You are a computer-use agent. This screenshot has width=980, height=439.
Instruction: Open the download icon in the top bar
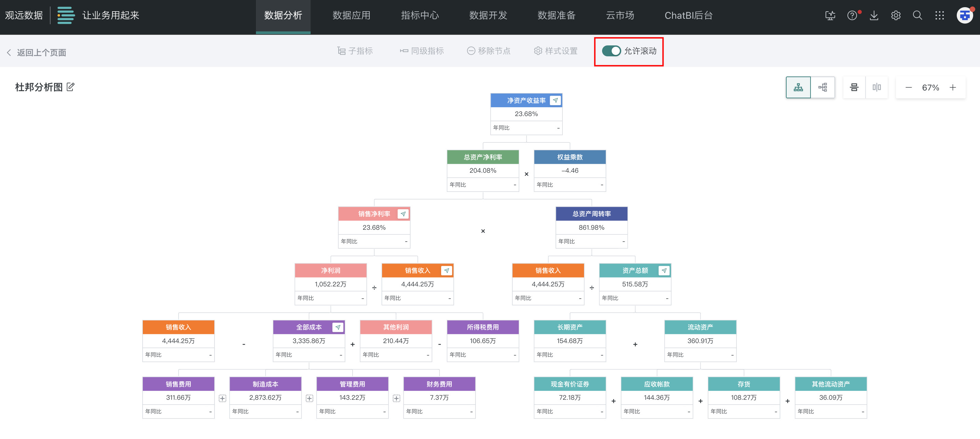(874, 16)
